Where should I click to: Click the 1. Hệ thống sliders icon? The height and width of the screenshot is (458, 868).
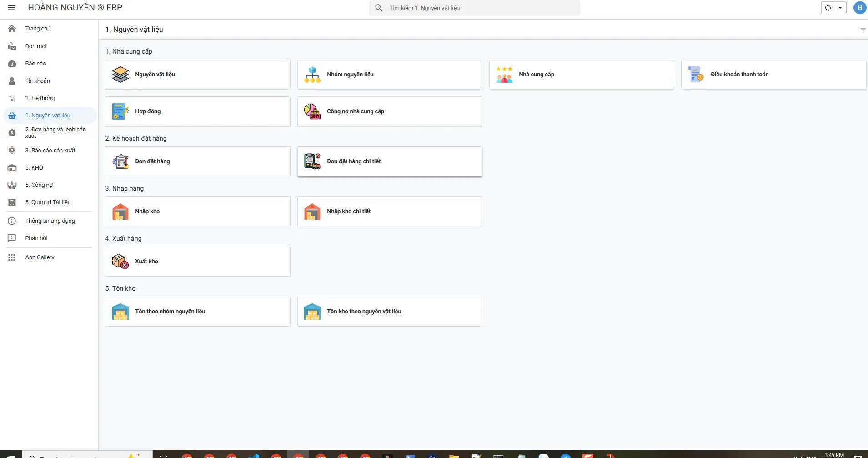12,98
